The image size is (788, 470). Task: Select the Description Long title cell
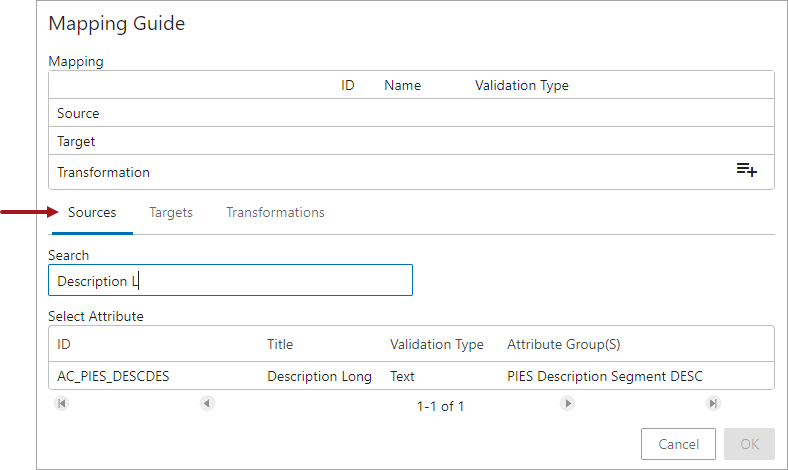click(x=319, y=377)
